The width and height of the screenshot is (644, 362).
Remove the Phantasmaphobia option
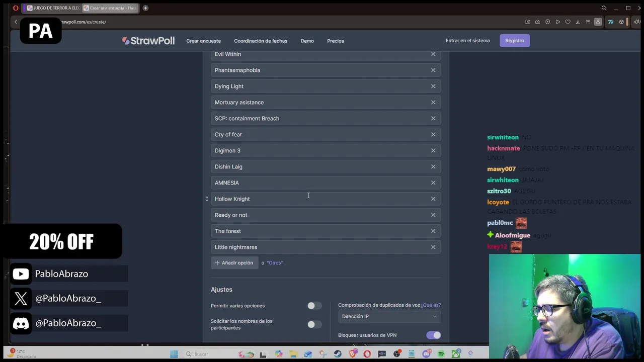(x=433, y=70)
